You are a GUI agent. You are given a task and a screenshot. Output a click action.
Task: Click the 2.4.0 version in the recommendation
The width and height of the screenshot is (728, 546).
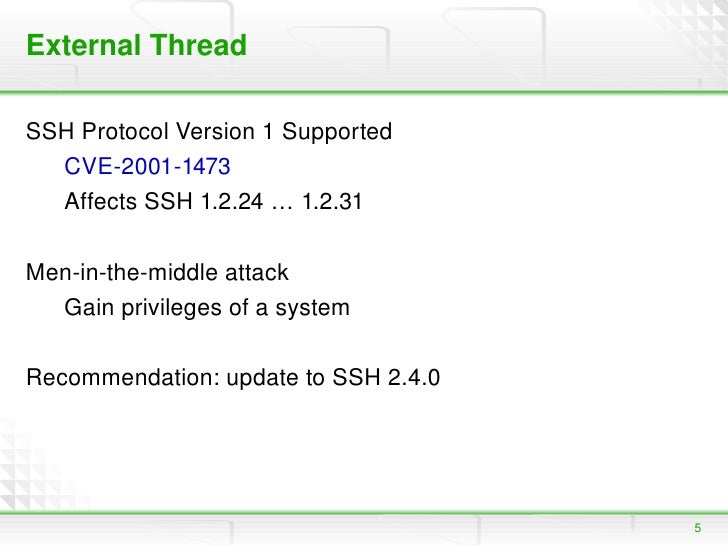tap(414, 377)
